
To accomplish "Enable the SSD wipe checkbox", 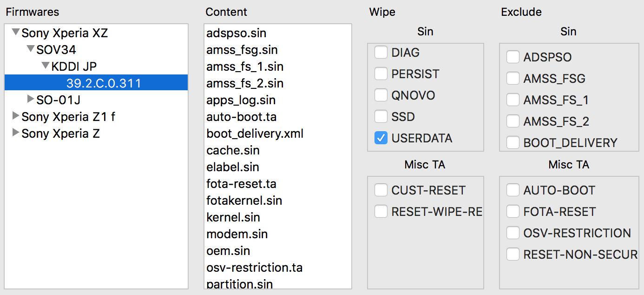I will pos(381,117).
